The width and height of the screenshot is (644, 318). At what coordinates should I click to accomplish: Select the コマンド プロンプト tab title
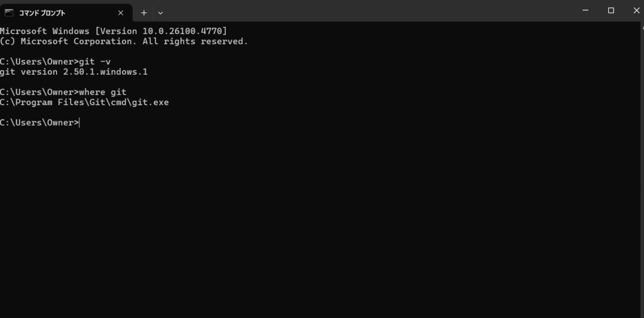coord(42,13)
